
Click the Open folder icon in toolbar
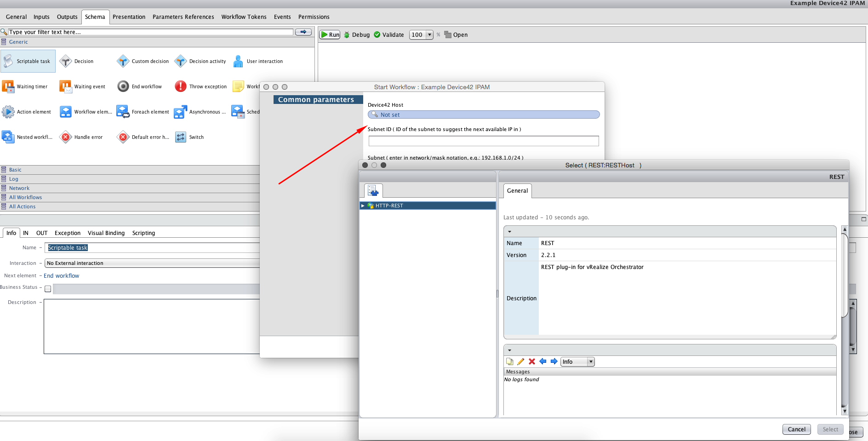coord(448,34)
